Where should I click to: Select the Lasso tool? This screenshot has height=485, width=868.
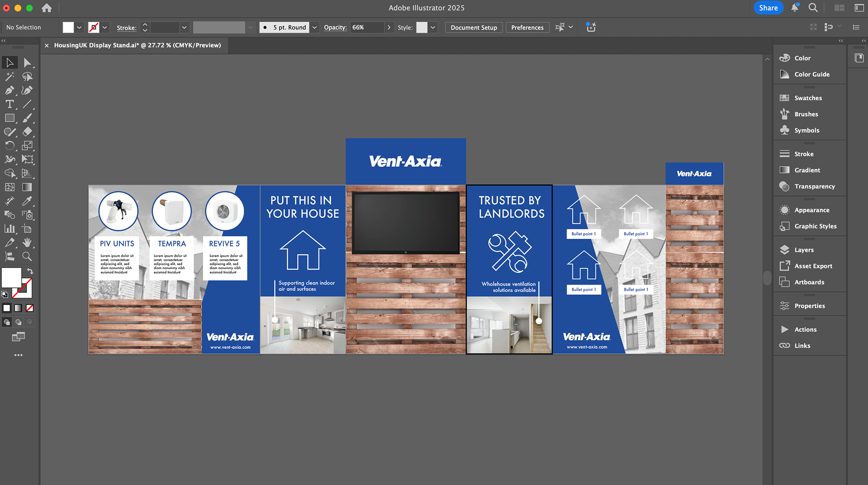point(27,76)
